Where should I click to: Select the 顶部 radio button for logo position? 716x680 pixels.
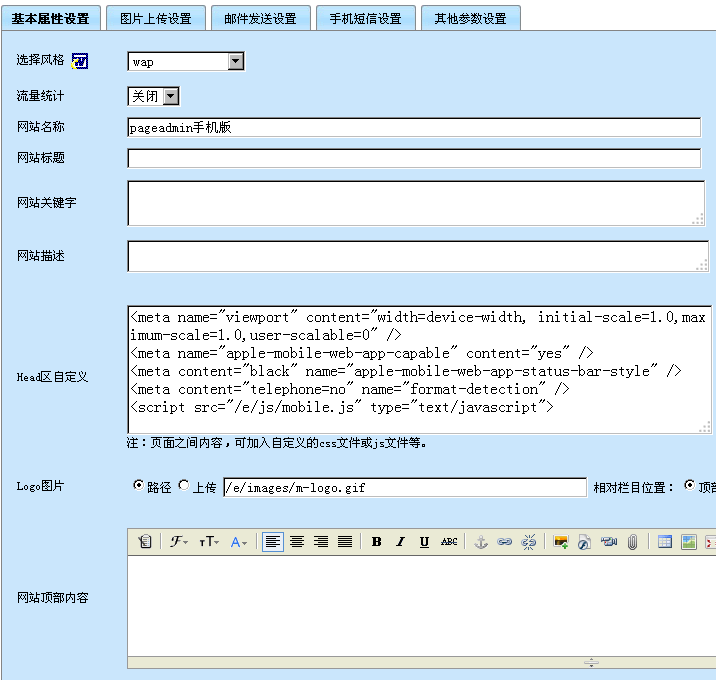689,486
